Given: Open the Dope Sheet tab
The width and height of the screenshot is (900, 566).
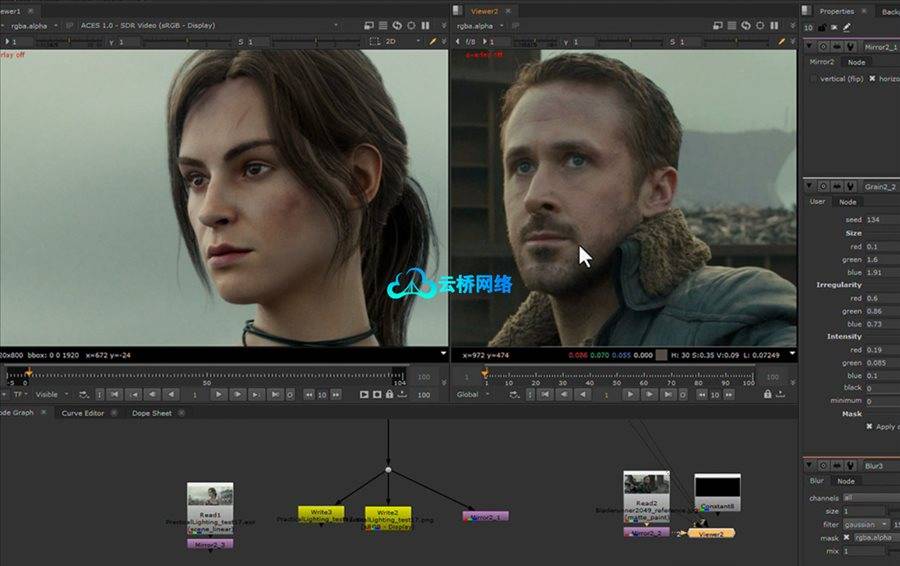Looking at the screenshot, I should (x=151, y=413).
